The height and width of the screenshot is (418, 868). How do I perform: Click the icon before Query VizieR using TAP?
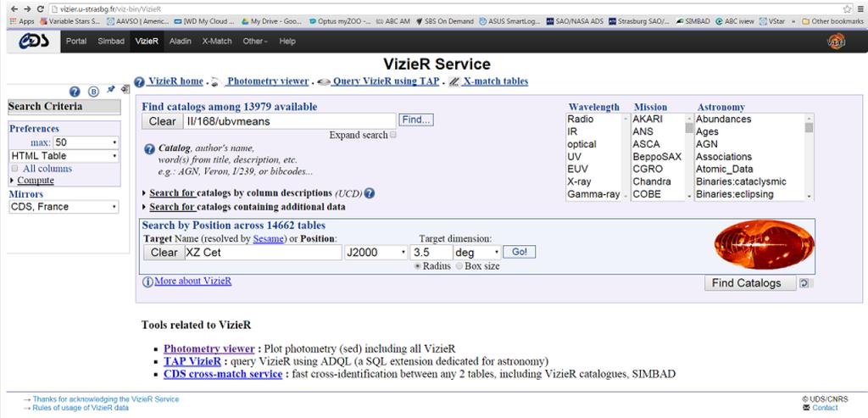coord(324,82)
